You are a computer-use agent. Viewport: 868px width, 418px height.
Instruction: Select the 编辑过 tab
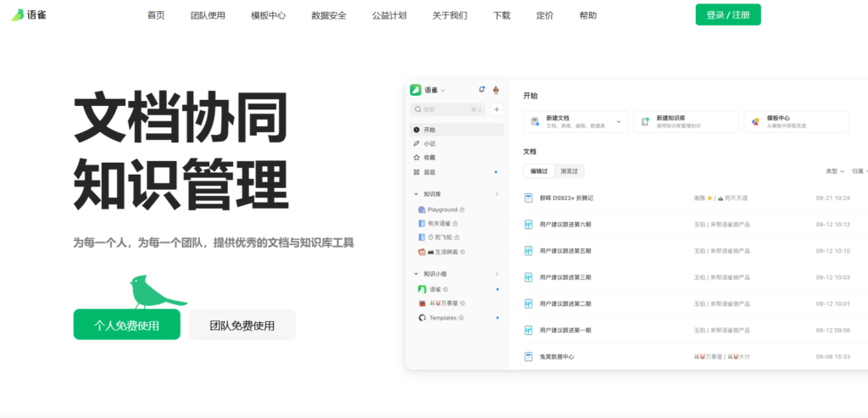(x=539, y=171)
